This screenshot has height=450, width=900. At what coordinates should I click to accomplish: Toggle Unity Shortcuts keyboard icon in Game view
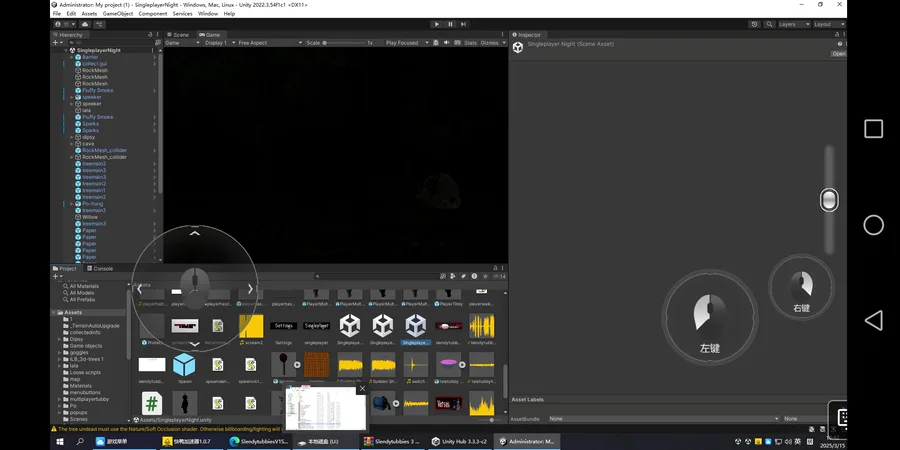(x=456, y=42)
